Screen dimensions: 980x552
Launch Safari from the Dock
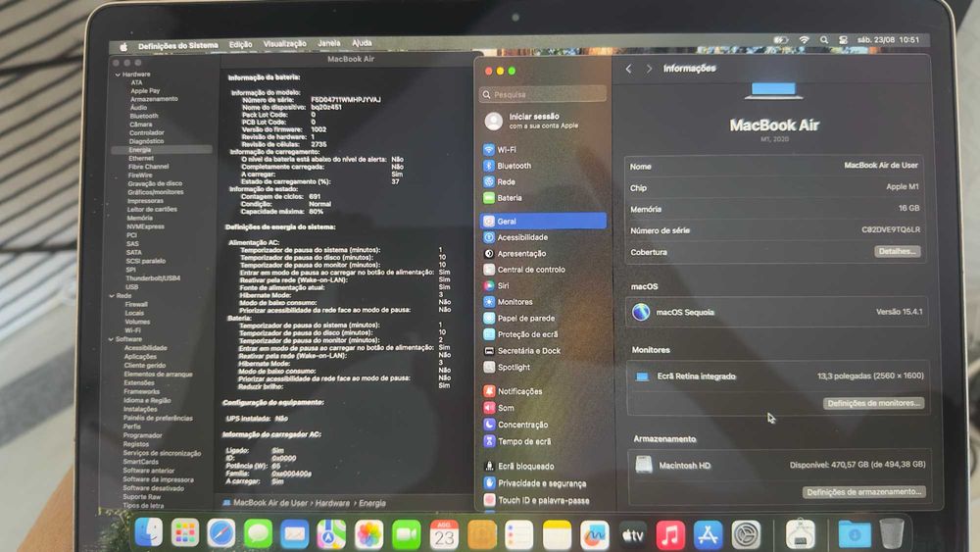click(221, 533)
